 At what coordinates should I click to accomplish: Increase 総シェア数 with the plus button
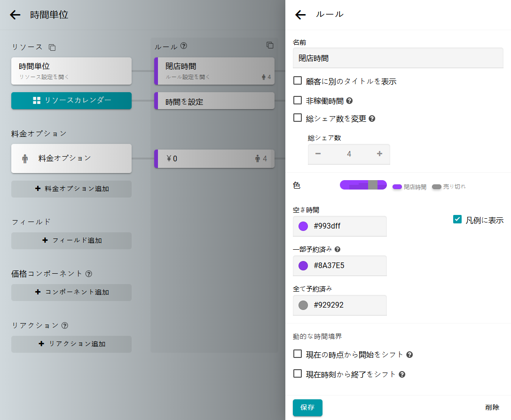click(379, 154)
